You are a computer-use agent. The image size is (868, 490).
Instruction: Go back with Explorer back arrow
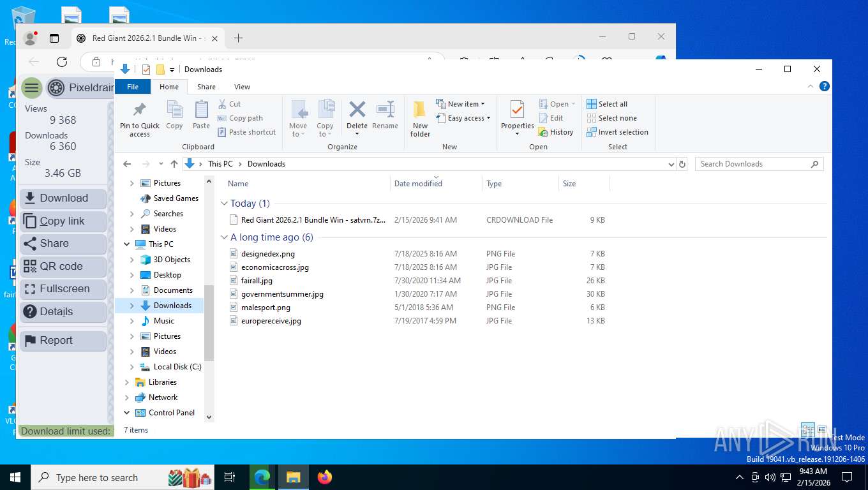point(127,164)
